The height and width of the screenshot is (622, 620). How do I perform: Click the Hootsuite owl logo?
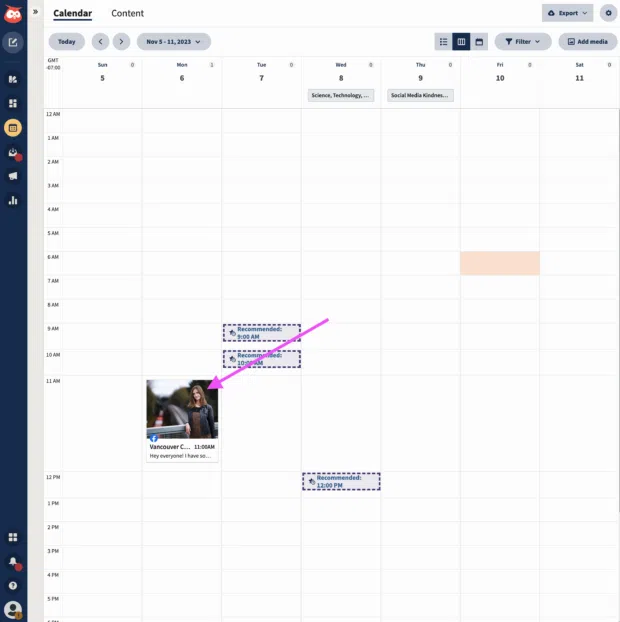pos(13,14)
